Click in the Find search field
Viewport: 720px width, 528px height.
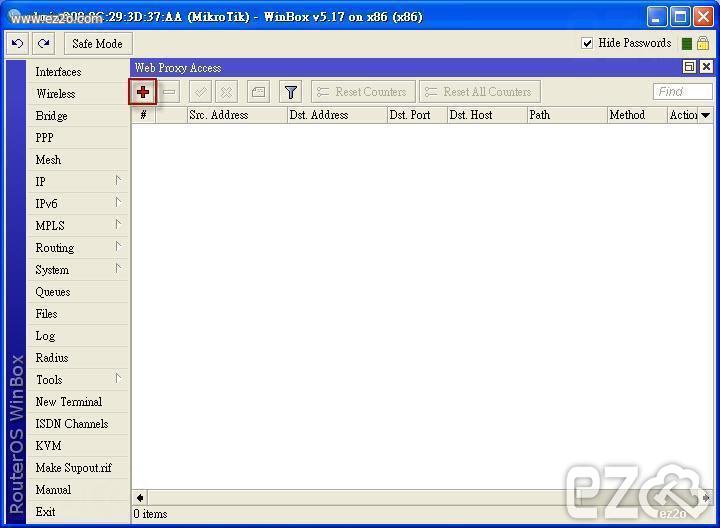tap(682, 92)
